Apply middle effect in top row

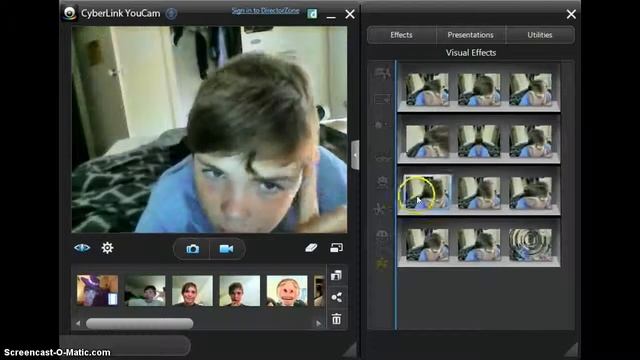click(479, 89)
